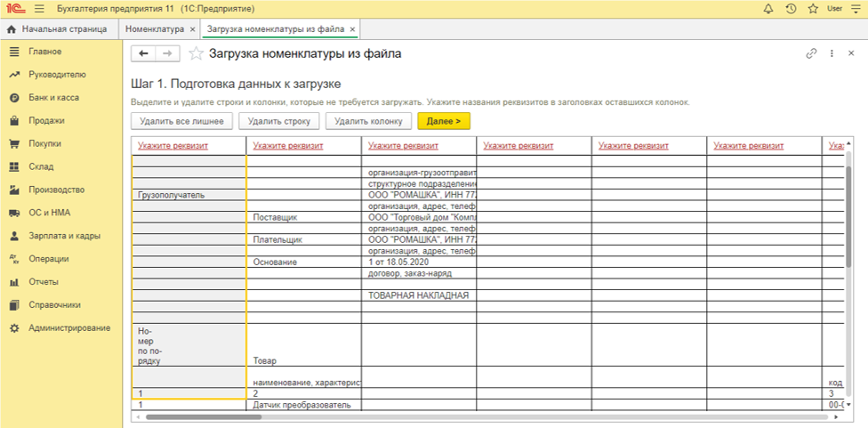Select the 1 от 18.05.2020 cell
The width and height of the screenshot is (868, 428).
click(x=419, y=262)
